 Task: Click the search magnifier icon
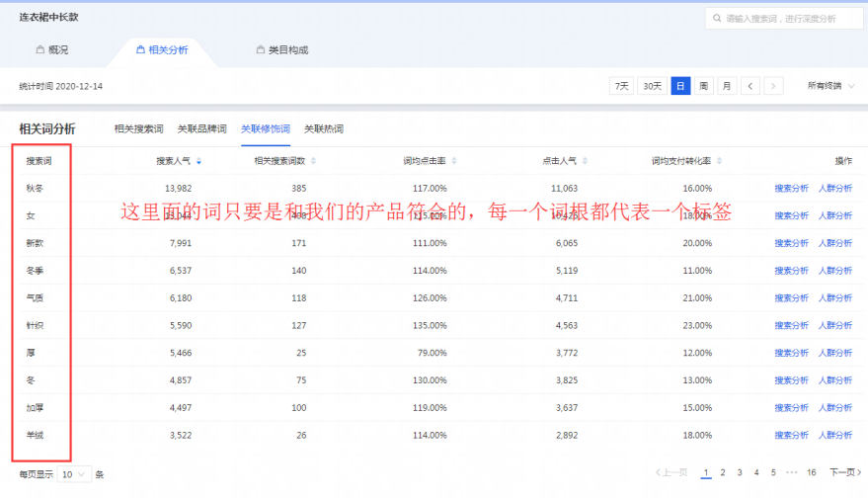pyautogui.click(x=717, y=18)
